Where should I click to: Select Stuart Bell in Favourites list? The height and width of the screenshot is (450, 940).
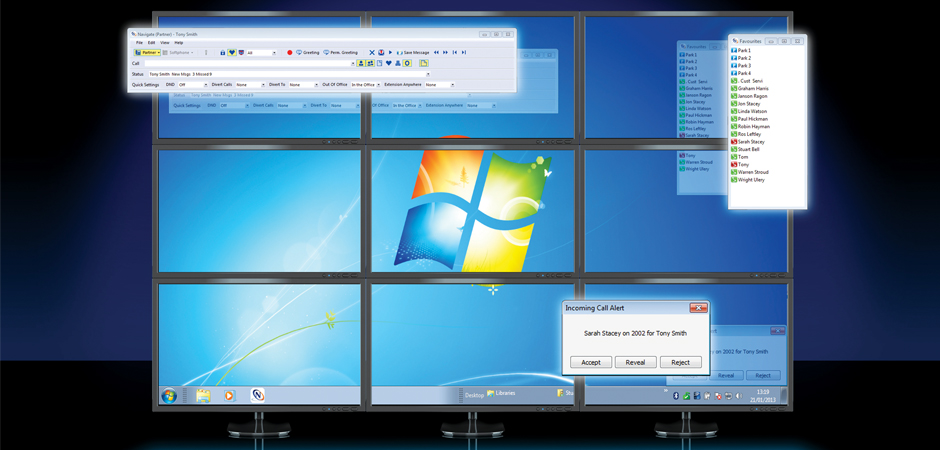click(x=746, y=149)
